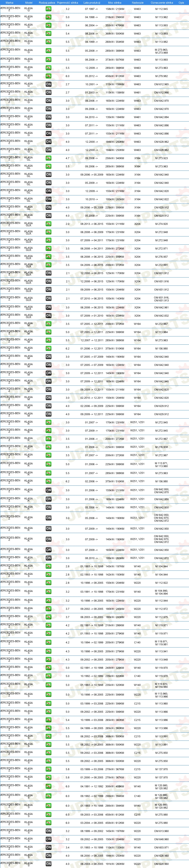Click the ON diesel icon for OM 642.884

pos(49,117)
